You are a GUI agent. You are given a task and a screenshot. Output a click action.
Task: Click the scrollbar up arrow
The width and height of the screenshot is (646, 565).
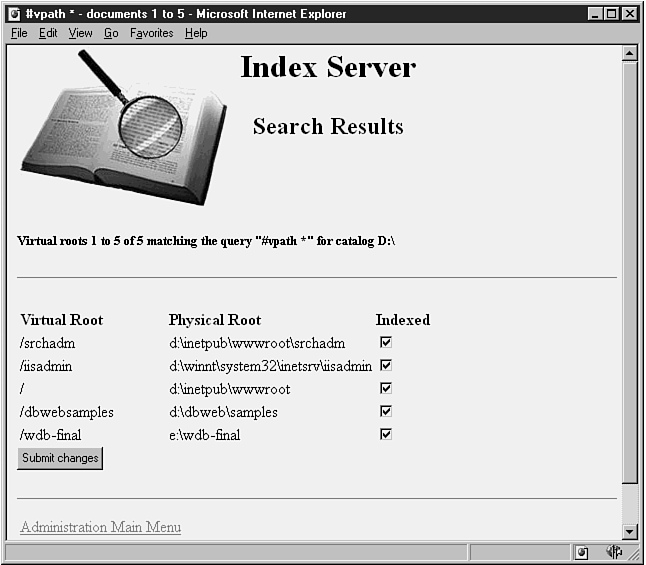pos(630,53)
